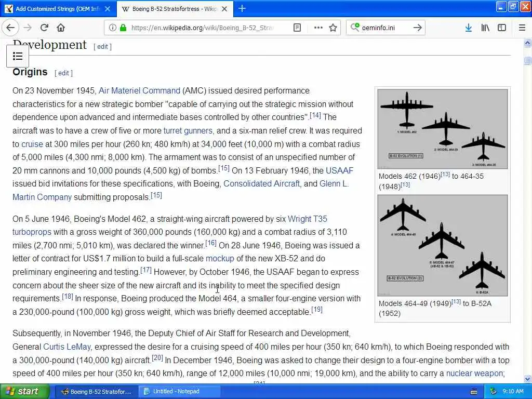Open the Firefox hamburger menu

522,28
